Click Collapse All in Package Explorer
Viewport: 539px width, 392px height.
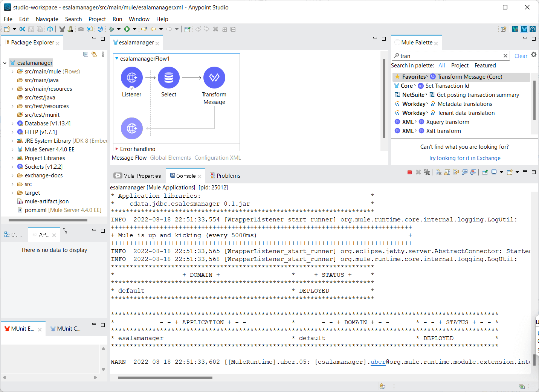coord(86,55)
